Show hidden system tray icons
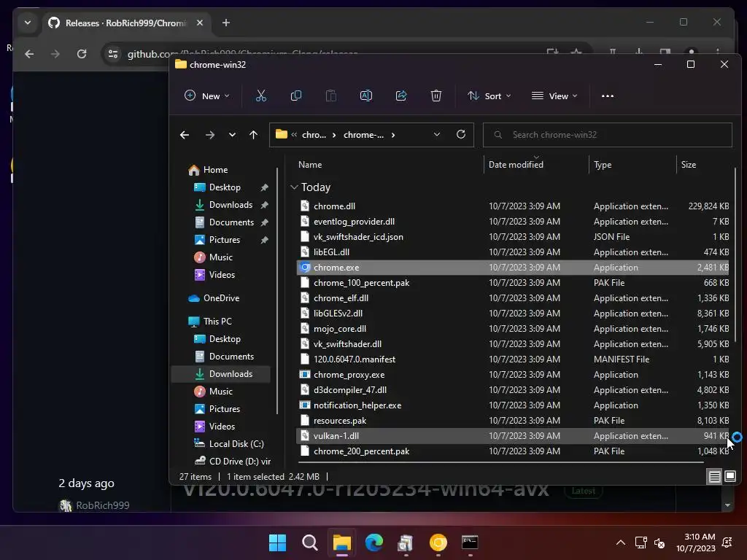This screenshot has width=747, height=560. click(621, 542)
